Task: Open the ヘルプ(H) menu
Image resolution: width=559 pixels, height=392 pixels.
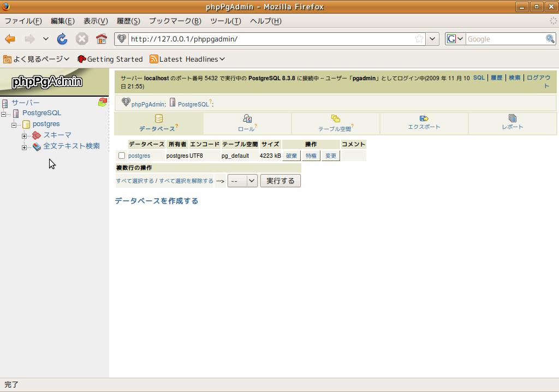Action: (x=266, y=21)
